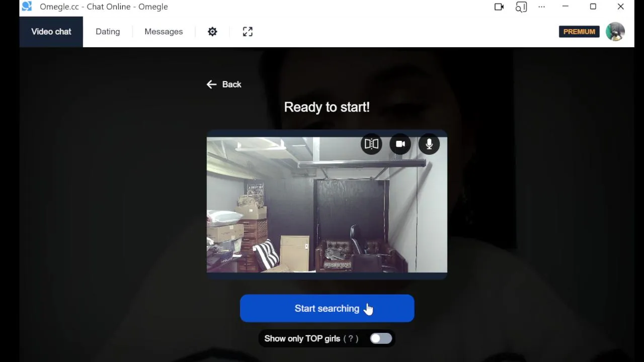Viewport: 644px width, 362px height.
Task: Open settings with the gear icon
Action: tap(212, 32)
